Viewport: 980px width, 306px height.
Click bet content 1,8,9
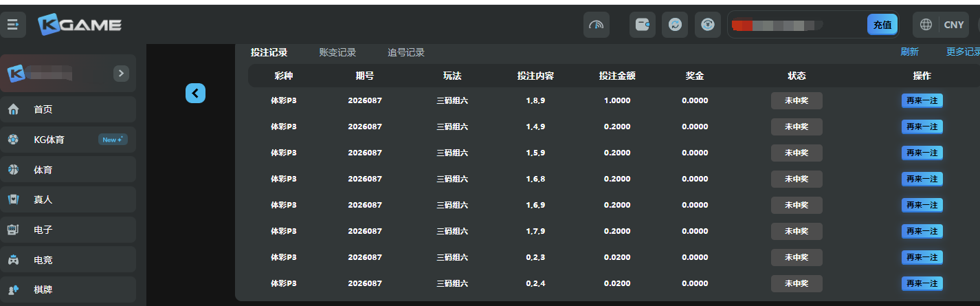pyautogui.click(x=535, y=100)
